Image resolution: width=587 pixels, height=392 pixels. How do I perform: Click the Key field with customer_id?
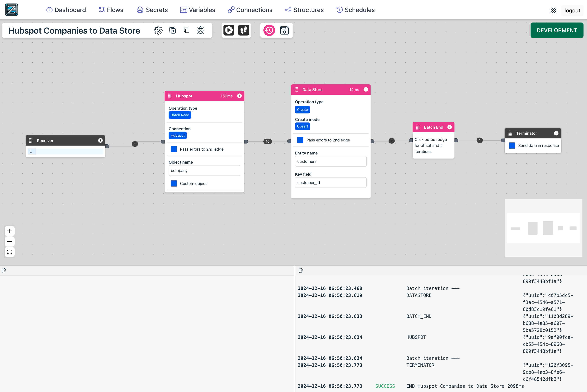point(331,182)
